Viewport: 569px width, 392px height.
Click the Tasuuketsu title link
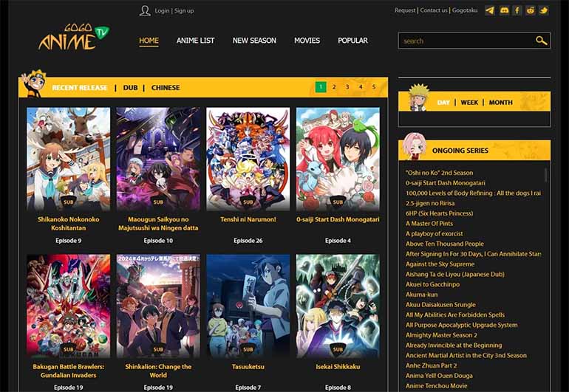click(x=248, y=367)
